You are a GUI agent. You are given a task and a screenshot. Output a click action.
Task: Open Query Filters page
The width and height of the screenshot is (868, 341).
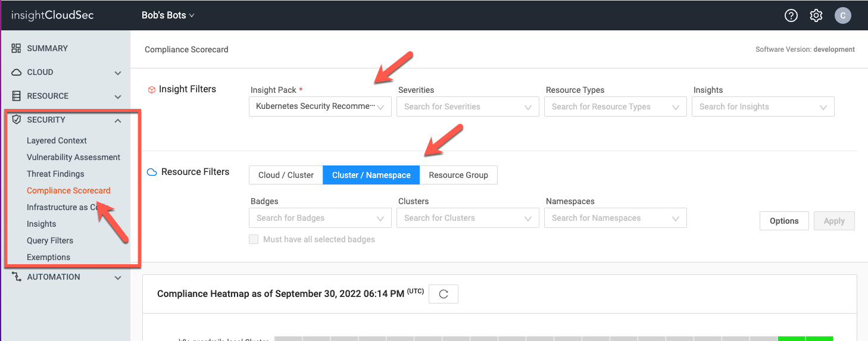(x=50, y=240)
